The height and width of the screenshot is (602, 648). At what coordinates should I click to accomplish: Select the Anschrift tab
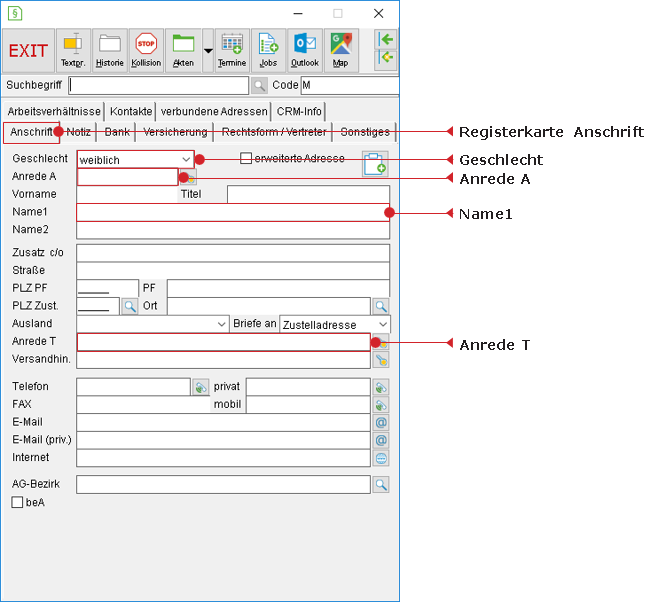31,132
